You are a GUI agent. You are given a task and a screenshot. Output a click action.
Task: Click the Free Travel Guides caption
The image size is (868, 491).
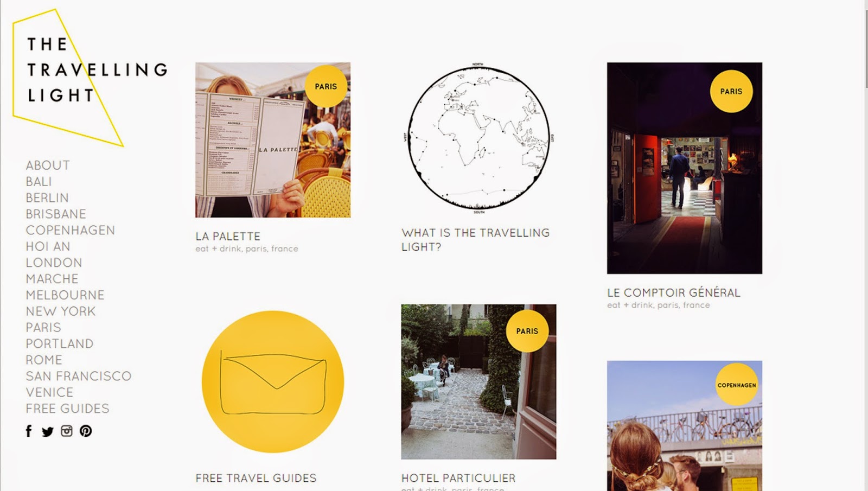pos(256,479)
